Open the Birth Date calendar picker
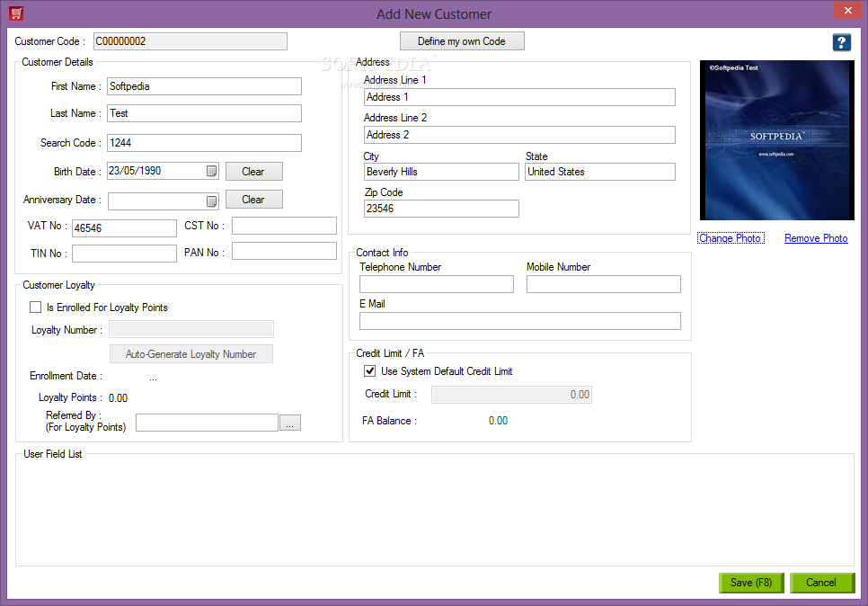868x606 pixels. click(x=211, y=171)
